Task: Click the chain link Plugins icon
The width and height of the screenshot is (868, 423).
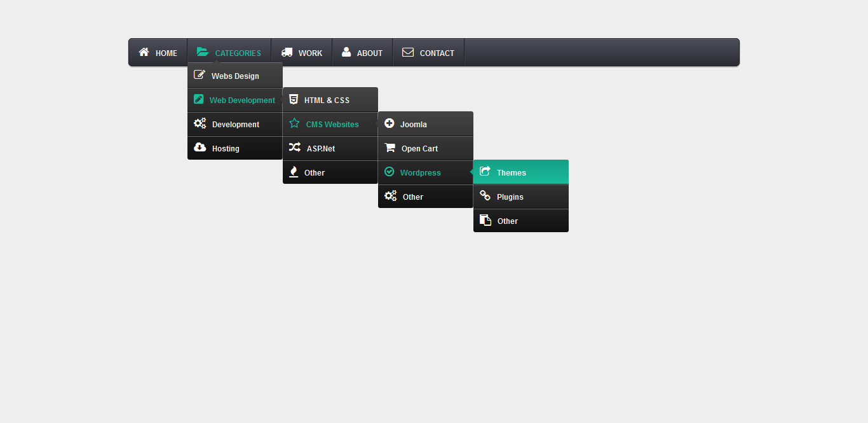Action: click(x=485, y=196)
